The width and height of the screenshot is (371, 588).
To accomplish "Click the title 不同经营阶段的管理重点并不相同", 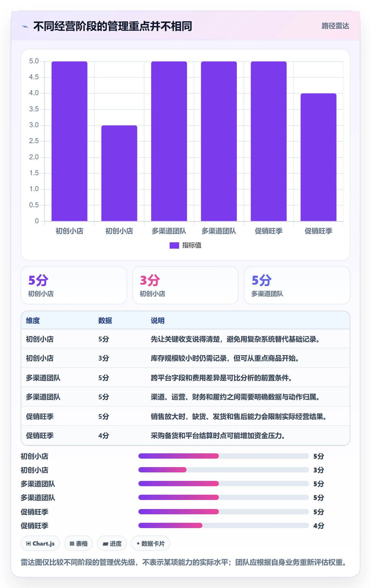I will click(113, 26).
